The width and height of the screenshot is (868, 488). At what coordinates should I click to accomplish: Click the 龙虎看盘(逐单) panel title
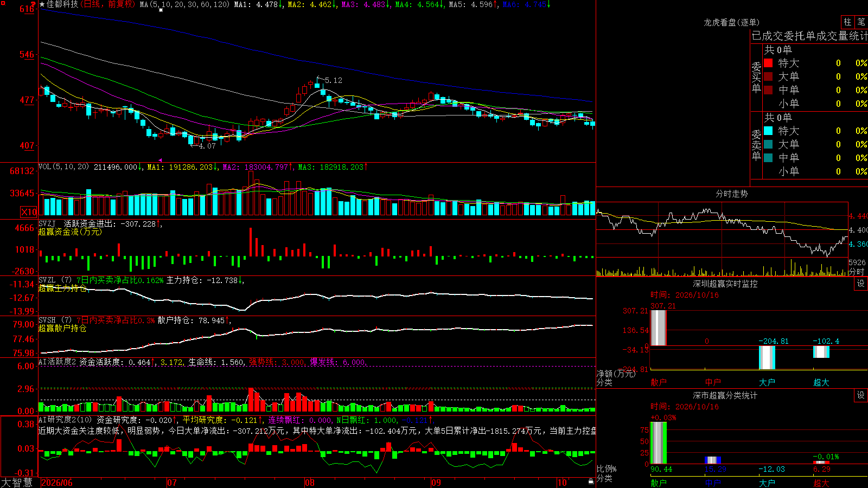pos(731,22)
